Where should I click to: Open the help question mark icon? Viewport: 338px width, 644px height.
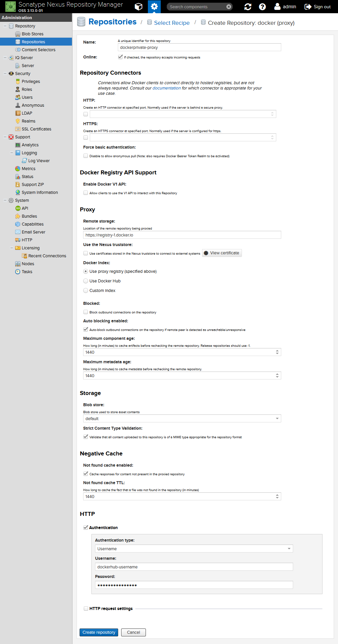(262, 7)
